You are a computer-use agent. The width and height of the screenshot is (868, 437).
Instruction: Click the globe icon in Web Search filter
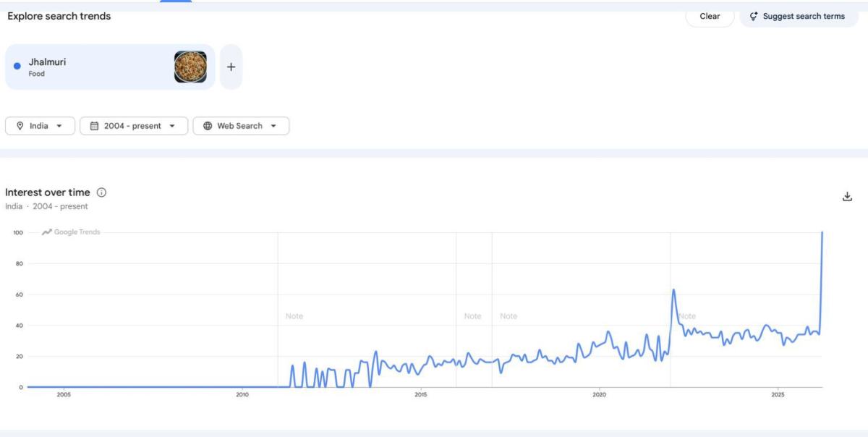[208, 126]
